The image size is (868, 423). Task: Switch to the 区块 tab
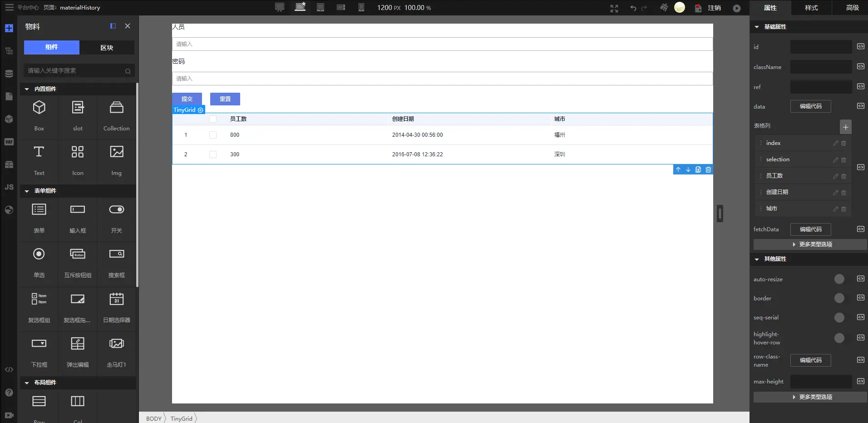click(107, 47)
